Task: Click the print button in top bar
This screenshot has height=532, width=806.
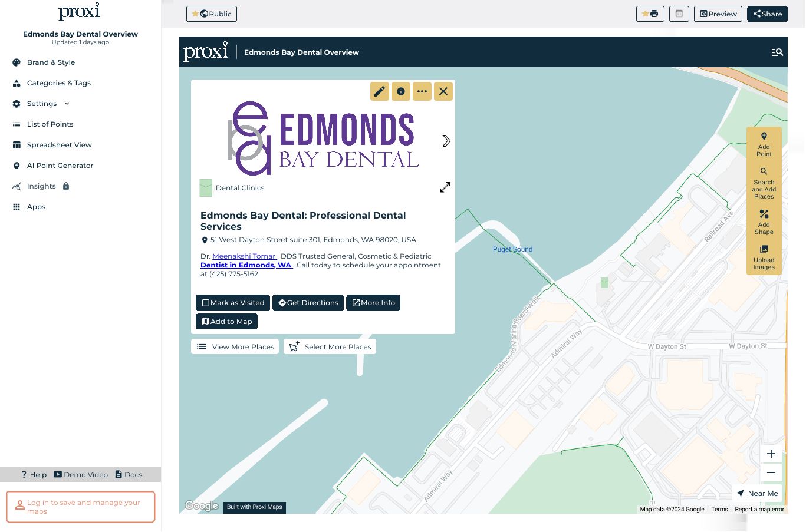Action: (x=650, y=14)
